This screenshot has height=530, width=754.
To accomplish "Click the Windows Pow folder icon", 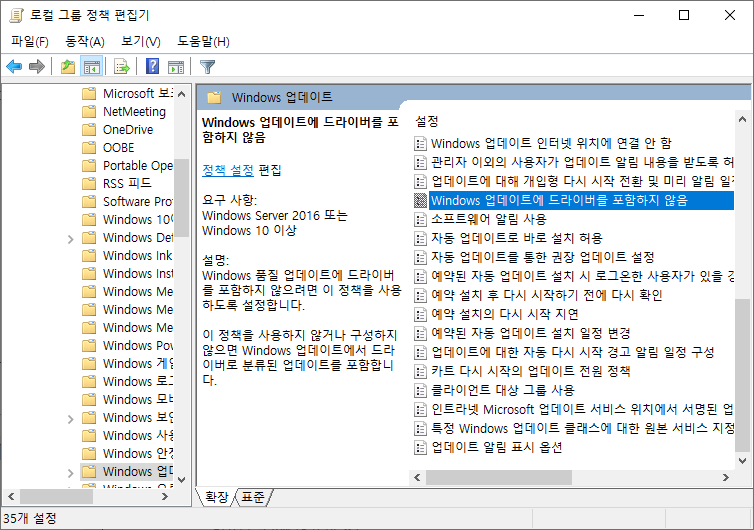I will coord(89,345).
